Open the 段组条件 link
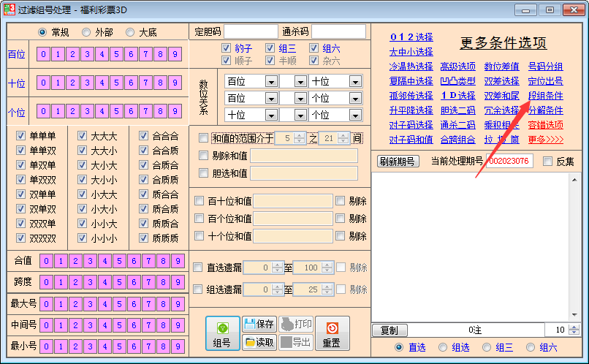The image size is (589, 364). pos(545,96)
